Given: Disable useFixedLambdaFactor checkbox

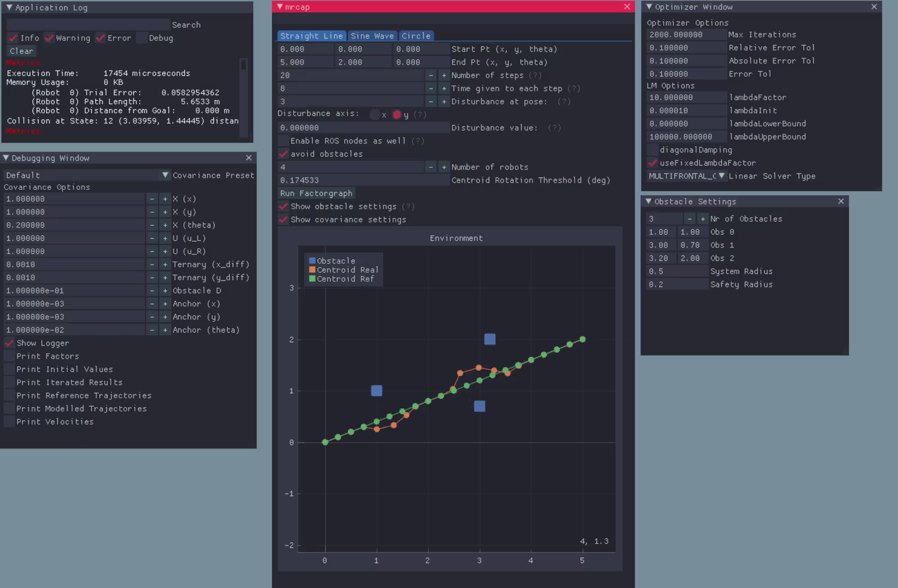Looking at the screenshot, I should 653,163.
